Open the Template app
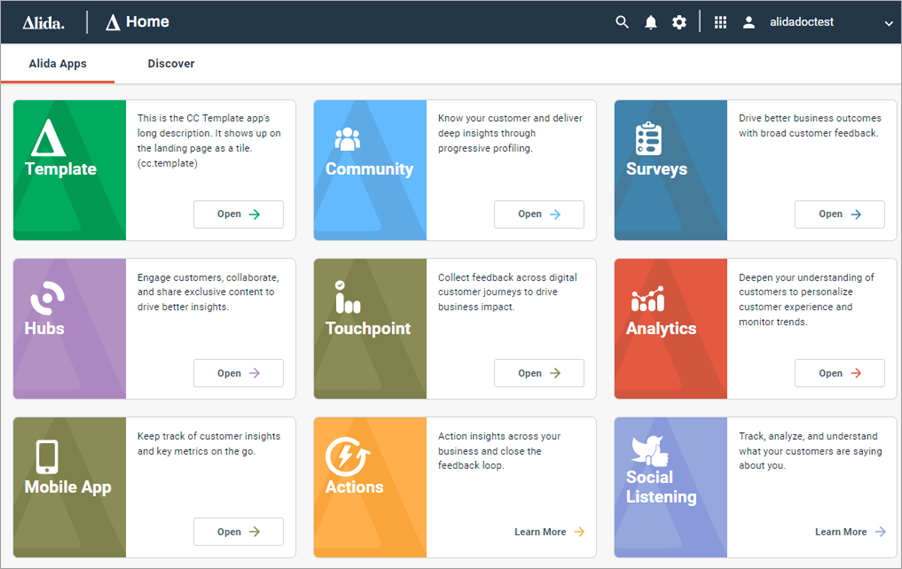 238,214
